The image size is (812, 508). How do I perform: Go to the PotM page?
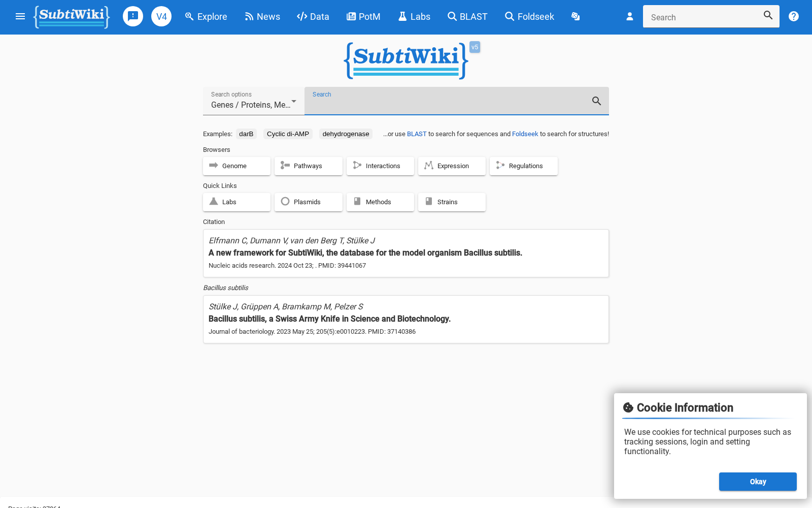click(x=363, y=17)
